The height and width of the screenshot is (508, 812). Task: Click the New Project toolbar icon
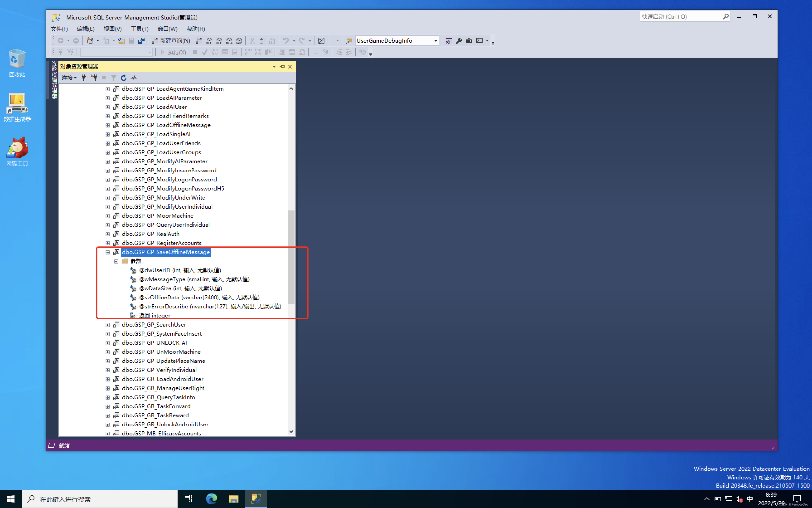89,41
